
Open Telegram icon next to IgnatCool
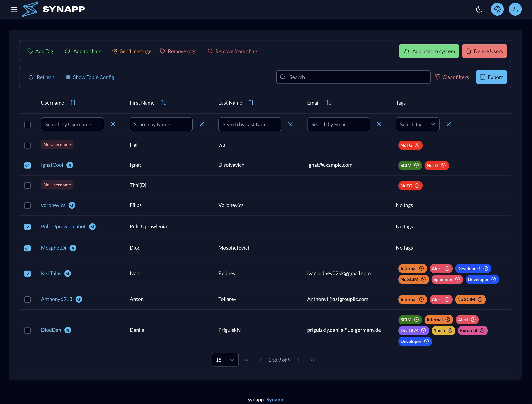[70, 165]
